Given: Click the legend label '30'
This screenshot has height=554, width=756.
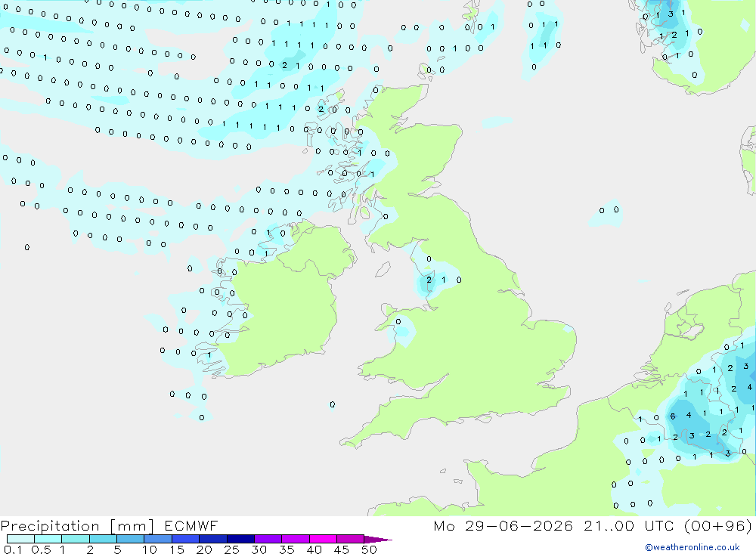Looking at the screenshot, I should pyautogui.click(x=259, y=549).
